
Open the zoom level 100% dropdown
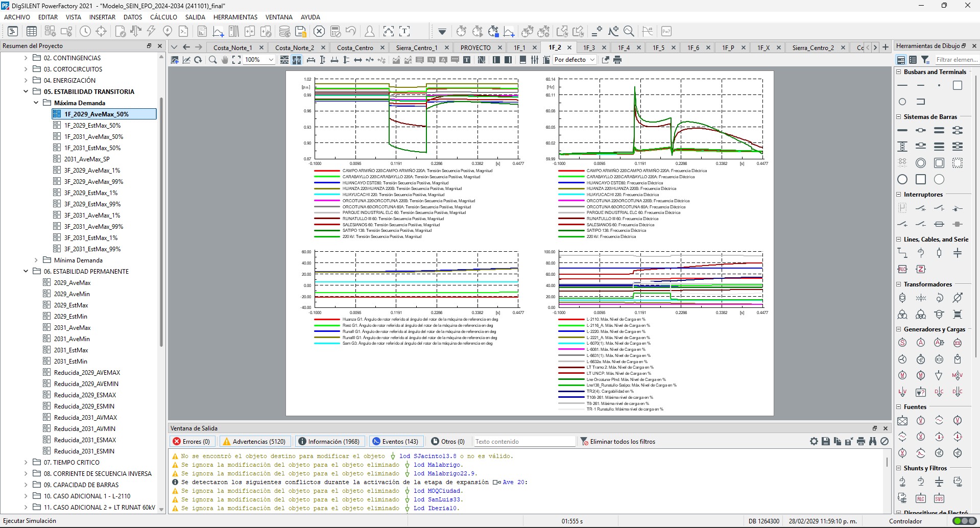click(271, 60)
